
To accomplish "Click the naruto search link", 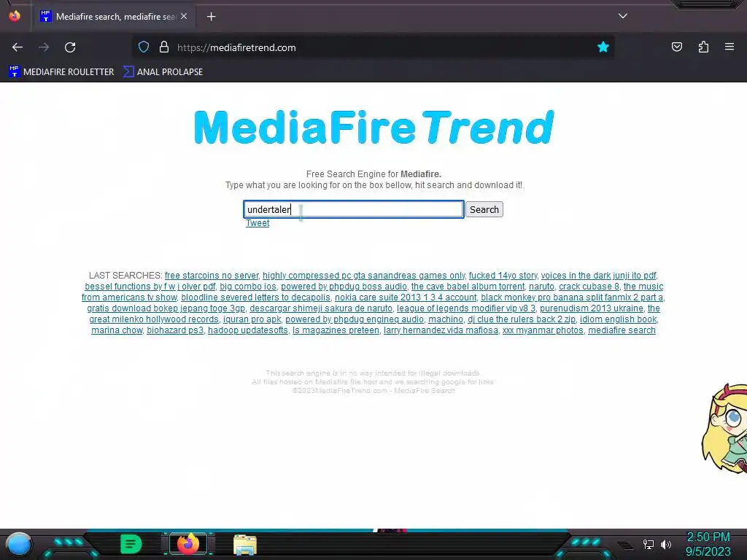I will coord(541,286).
